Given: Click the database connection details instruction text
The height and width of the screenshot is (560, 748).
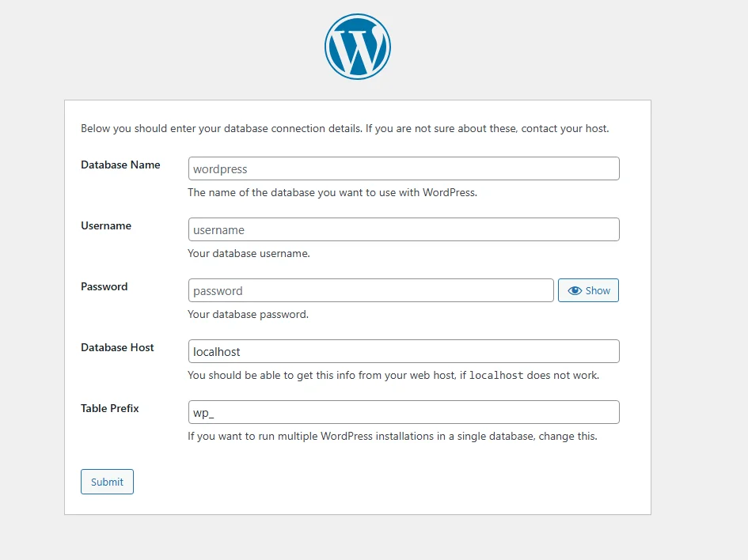Looking at the screenshot, I should (344, 128).
